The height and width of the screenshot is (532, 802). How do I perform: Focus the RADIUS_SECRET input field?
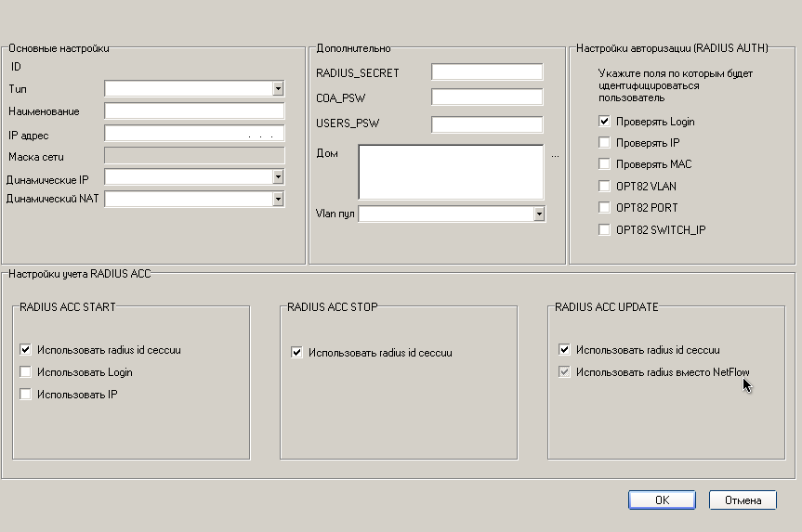tap(487, 72)
